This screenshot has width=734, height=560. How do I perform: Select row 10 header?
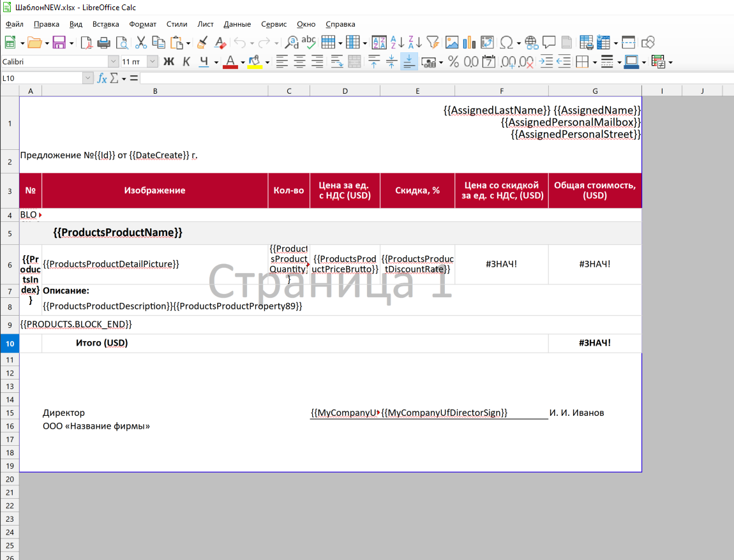[x=10, y=343]
